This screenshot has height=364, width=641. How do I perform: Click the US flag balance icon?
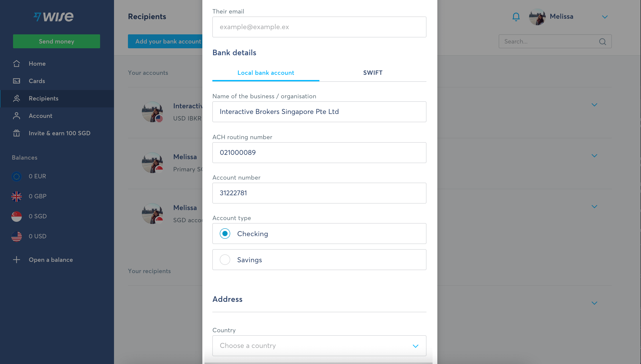click(x=17, y=237)
